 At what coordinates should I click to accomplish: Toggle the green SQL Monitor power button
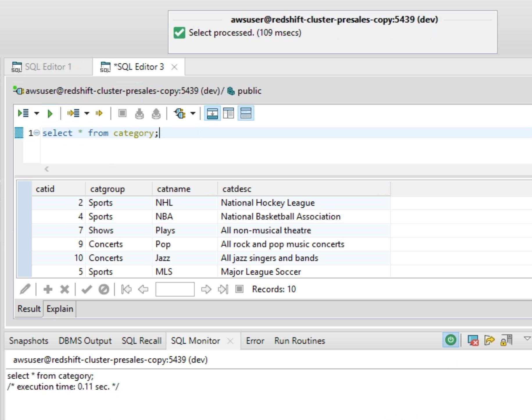click(451, 340)
